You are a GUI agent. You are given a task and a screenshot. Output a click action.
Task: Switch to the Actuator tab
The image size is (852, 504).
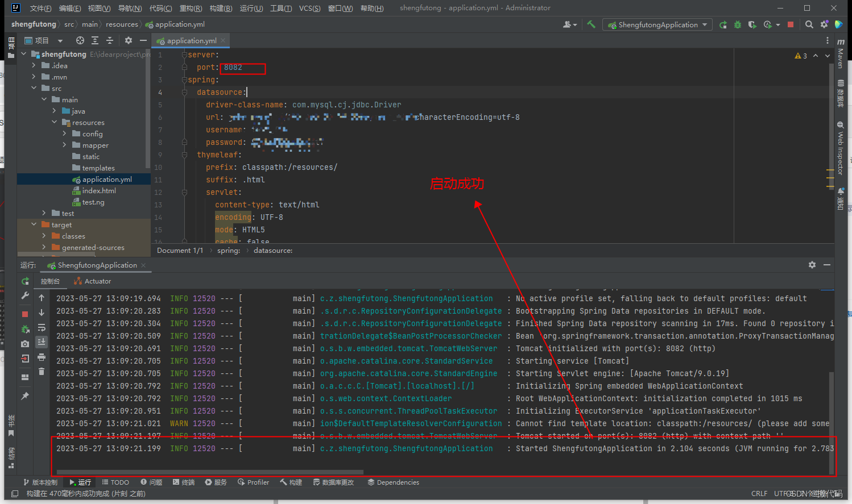[x=93, y=281]
